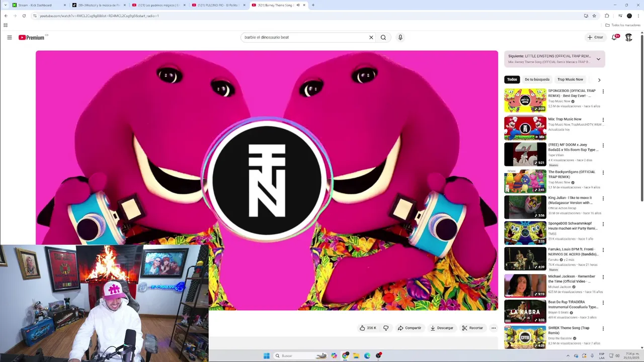Select the De tu búsqueda chip
This screenshot has width=644, height=362.
(537, 79)
